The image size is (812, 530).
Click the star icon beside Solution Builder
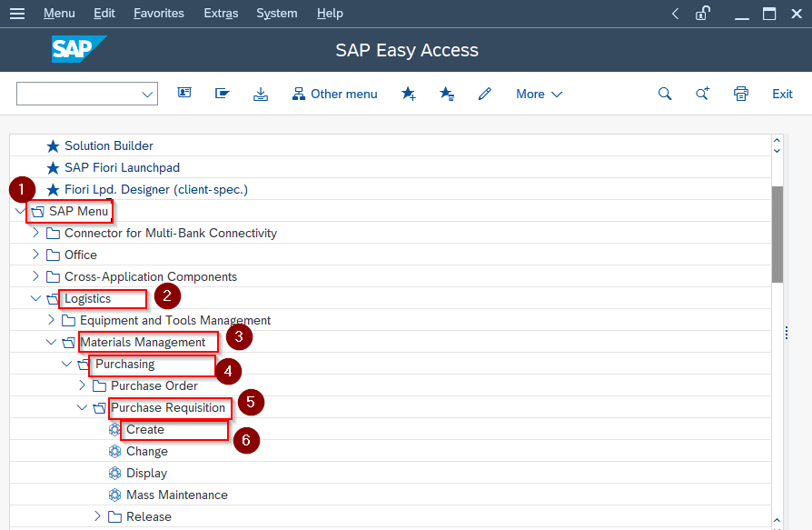click(53, 146)
